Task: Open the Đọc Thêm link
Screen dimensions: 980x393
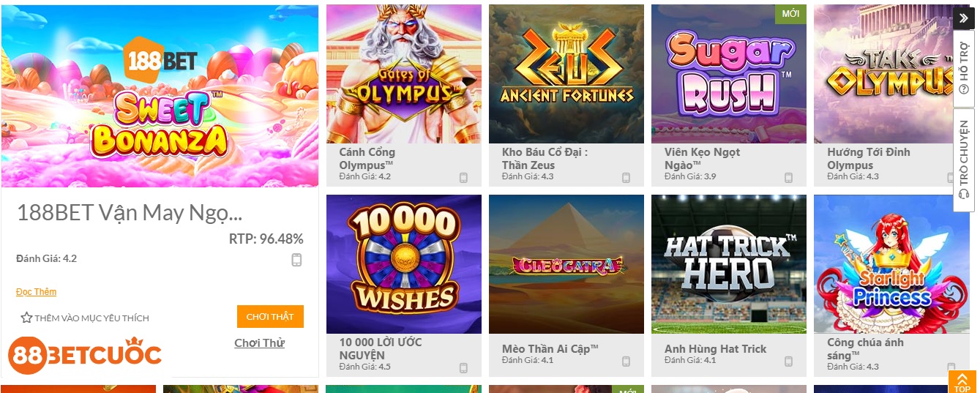Action: pyautogui.click(x=36, y=292)
